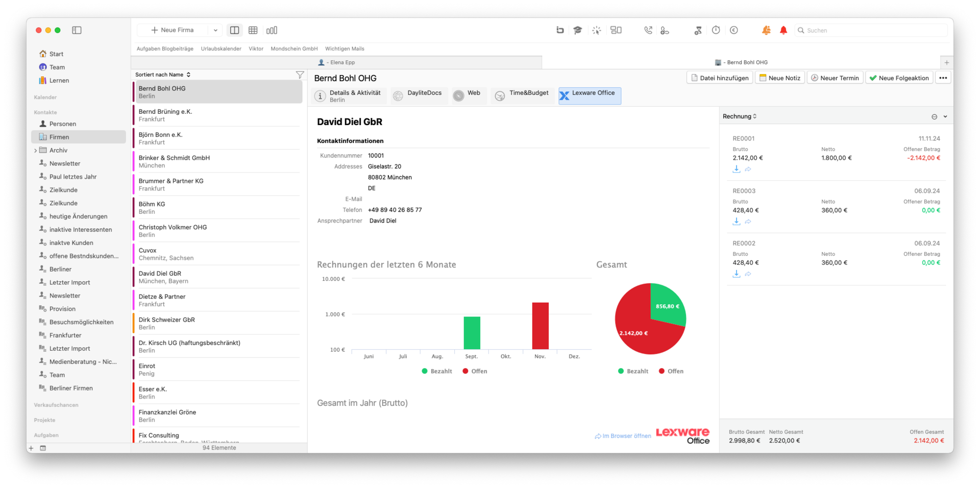Viewport: 980px width, 488px height.
Task: Open the DayliteDocs tab
Action: 418,95
